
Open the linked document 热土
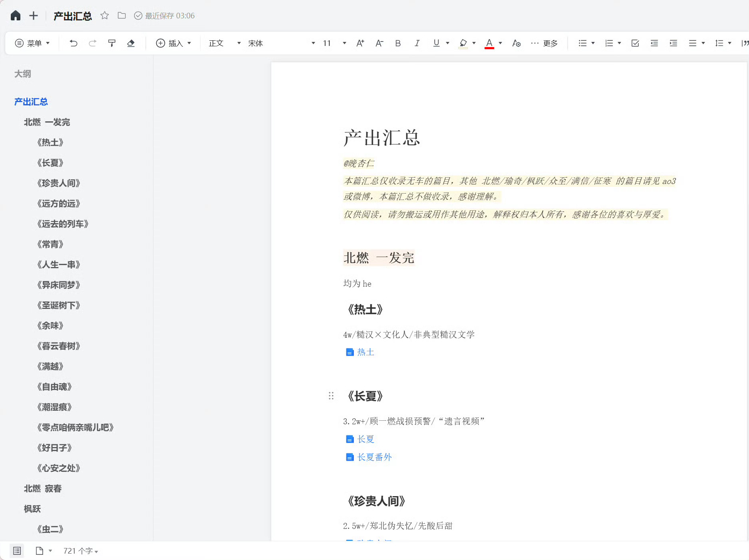(x=360, y=352)
